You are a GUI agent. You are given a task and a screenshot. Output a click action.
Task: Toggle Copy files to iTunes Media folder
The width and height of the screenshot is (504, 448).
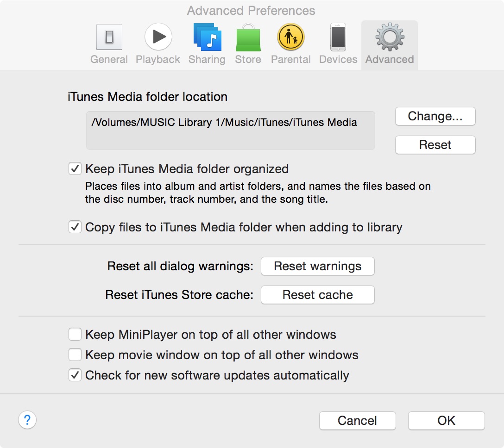(75, 227)
